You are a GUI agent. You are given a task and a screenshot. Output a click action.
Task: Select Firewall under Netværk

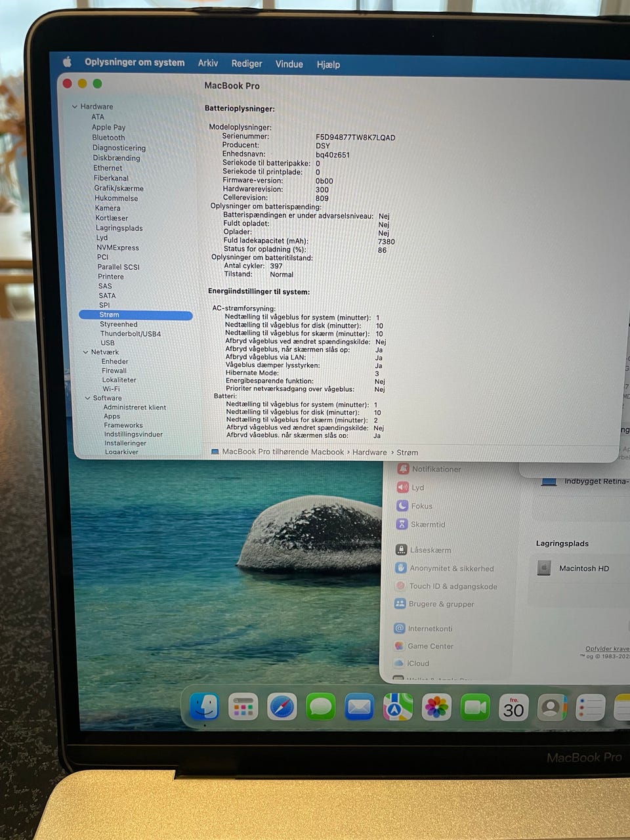[114, 371]
